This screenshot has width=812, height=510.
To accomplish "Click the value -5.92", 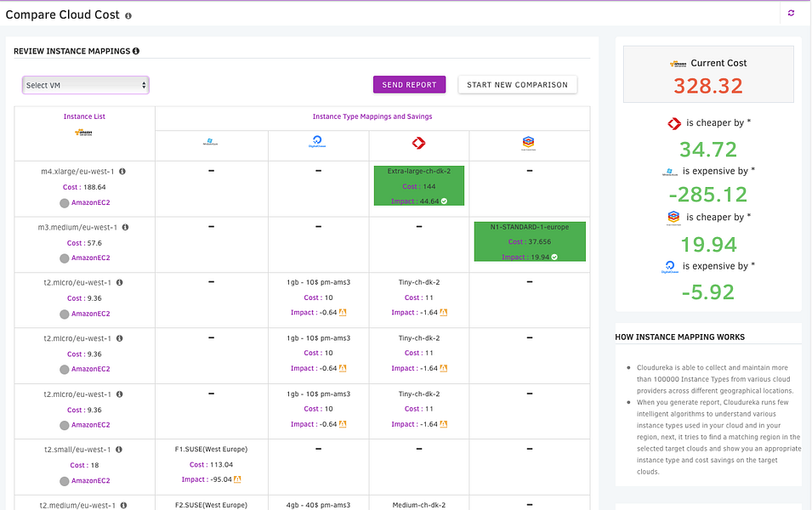I will [708, 292].
